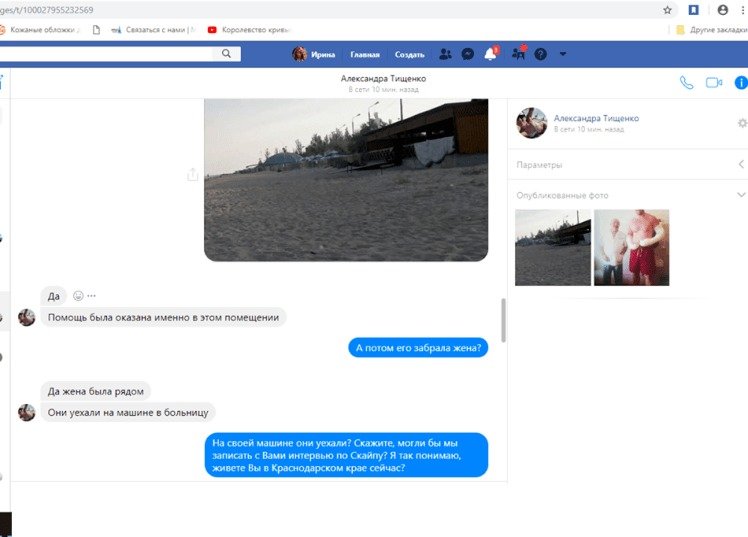Share the sent beach photo
Screen dimensions: 748x537
[192, 175]
